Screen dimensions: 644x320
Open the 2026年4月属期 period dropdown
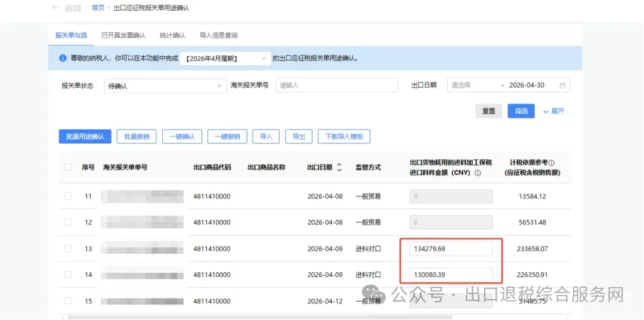point(226,59)
